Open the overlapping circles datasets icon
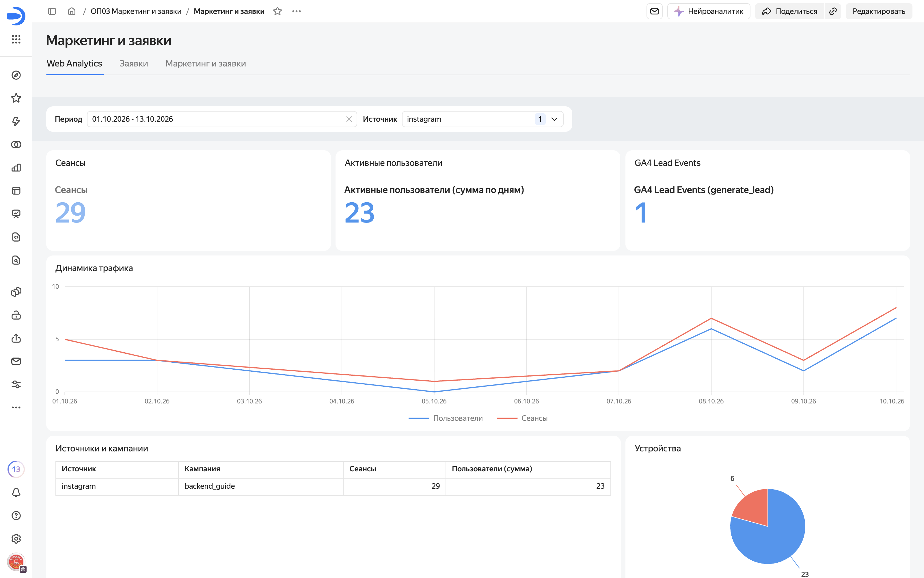The width and height of the screenshot is (924, 578). click(16, 144)
